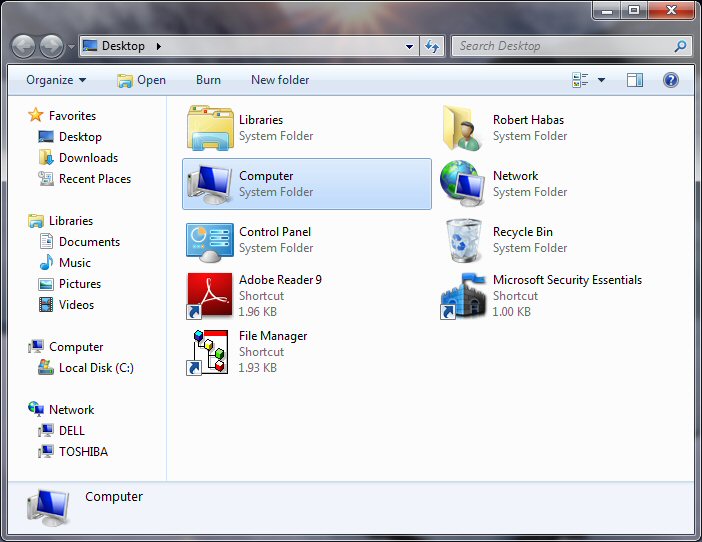This screenshot has width=702, height=542.
Task: Open the address bar history dropdown
Action: 410,46
